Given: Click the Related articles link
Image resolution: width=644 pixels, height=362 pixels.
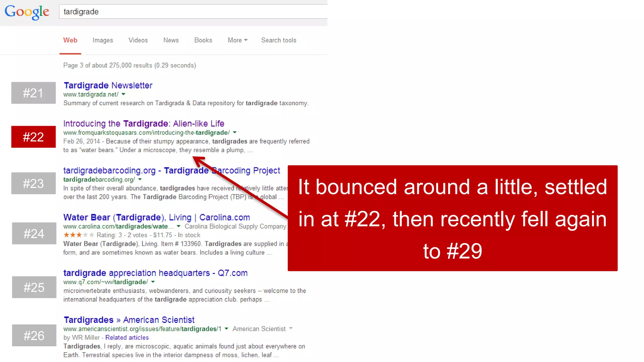Looking at the screenshot, I should (127, 337).
